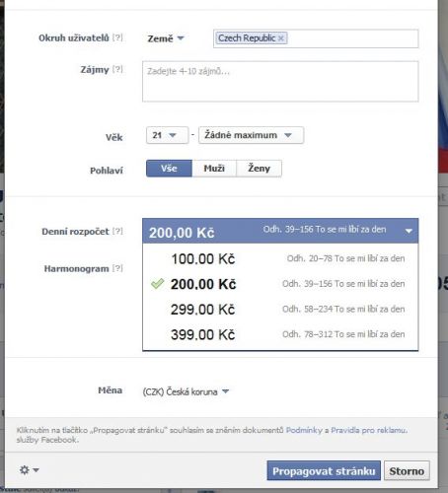Select Ženy gender option
This screenshot has height=493, width=448.
(259, 169)
